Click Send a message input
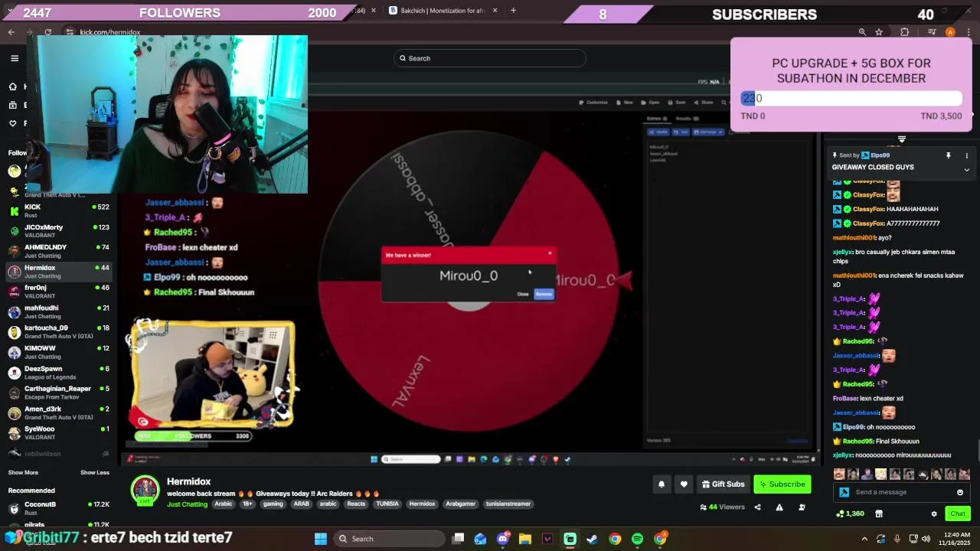Image resolution: width=980 pixels, height=551 pixels. click(x=902, y=493)
